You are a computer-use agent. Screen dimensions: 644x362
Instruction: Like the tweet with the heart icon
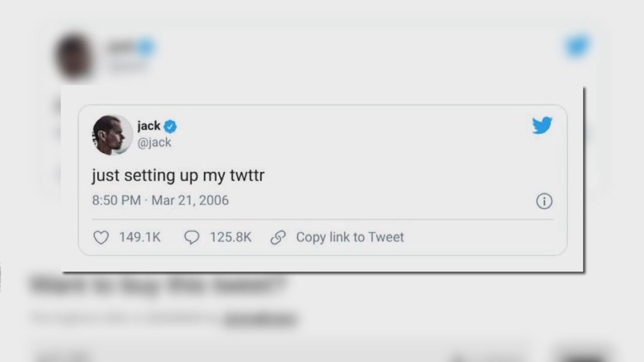click(x=101, y=238)
